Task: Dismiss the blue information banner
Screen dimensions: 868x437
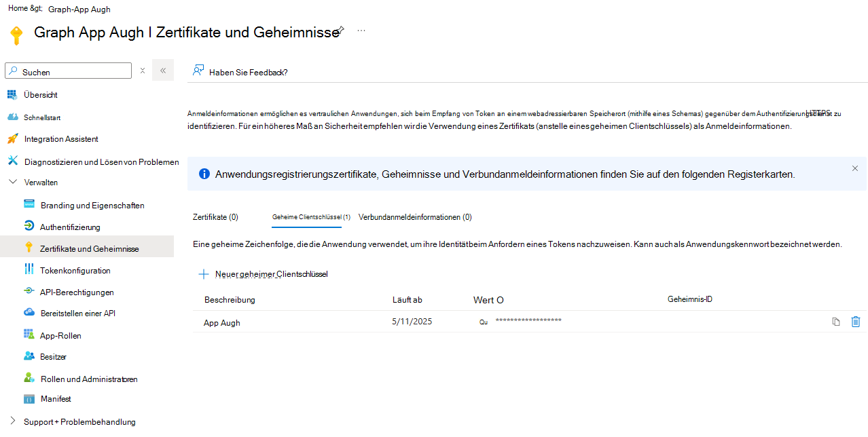Action: tap(854, 168)
